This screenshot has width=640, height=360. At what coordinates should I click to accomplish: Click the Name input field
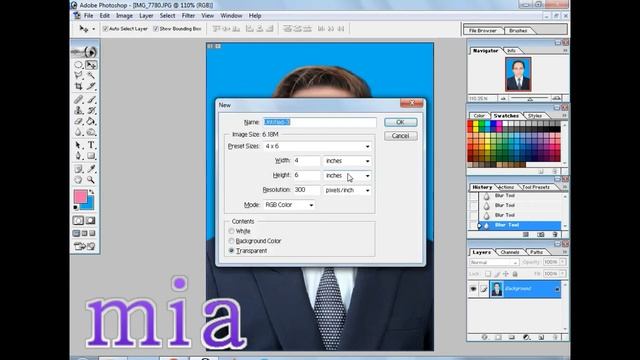pyautogui.click(x=319, y=122)
